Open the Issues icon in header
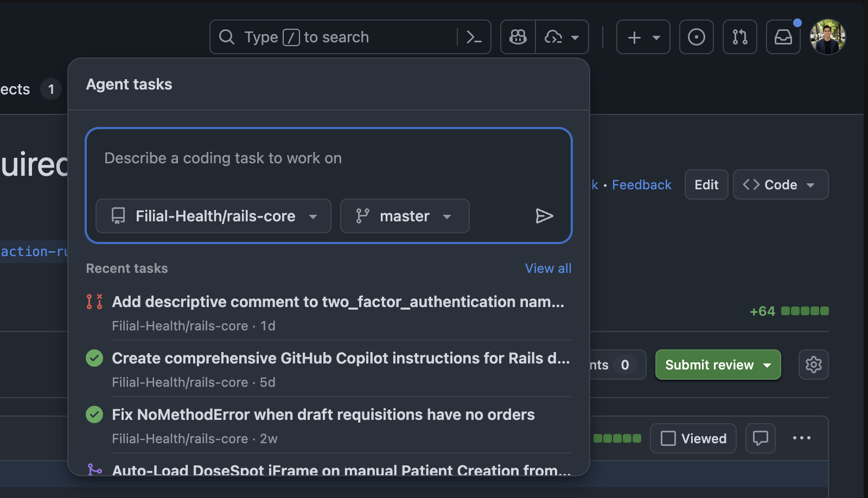The width and height of the screenshot is (868, 498). tap(697, 37)
